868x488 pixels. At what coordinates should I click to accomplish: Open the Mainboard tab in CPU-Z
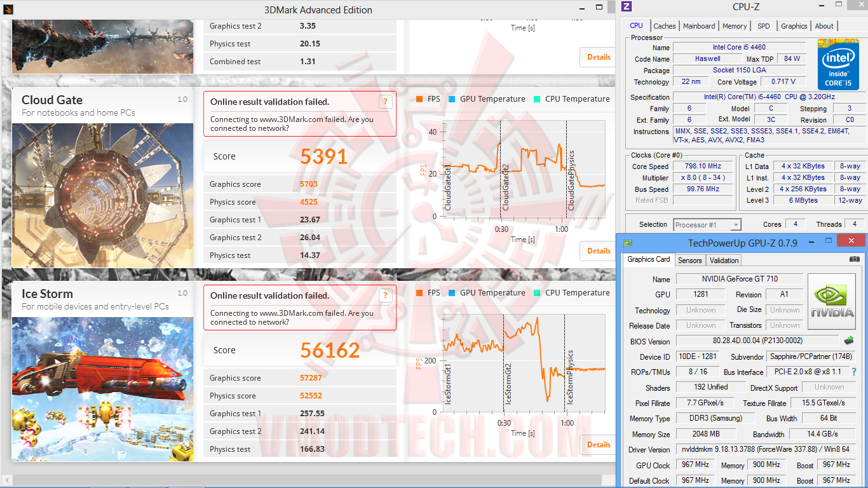tap(699, 26)
